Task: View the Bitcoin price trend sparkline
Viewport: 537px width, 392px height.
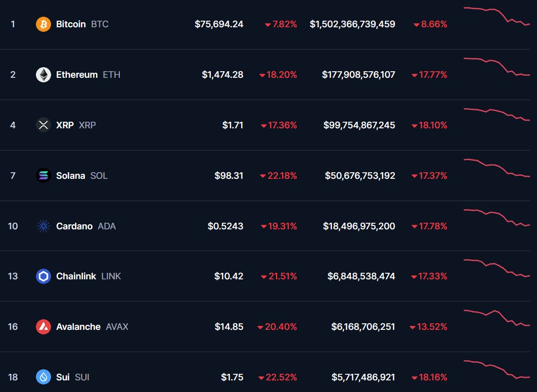Action: (497, 17)
